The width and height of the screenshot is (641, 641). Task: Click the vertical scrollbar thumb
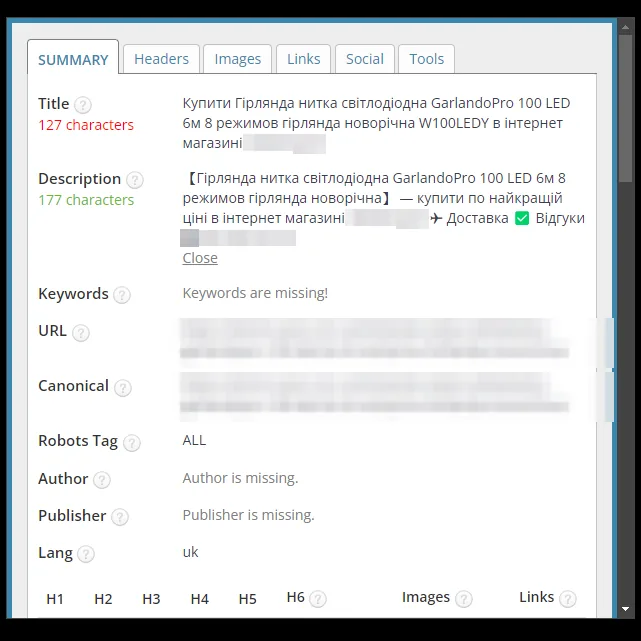pos(625,108)
